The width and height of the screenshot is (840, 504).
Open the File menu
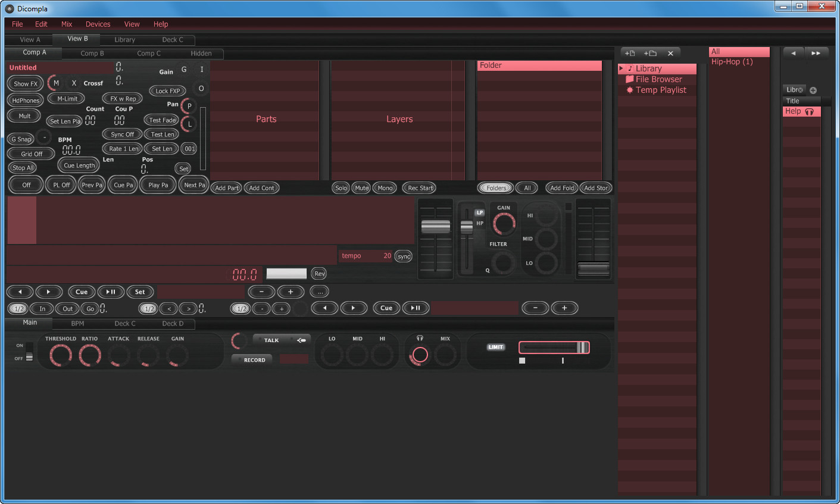[x=17, y=24]
